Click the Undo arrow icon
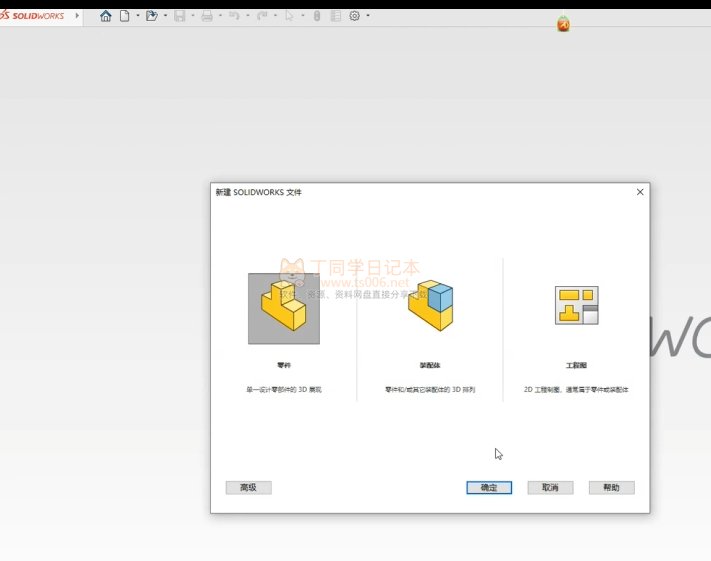The image size is (711, 561). click(234, 16)
